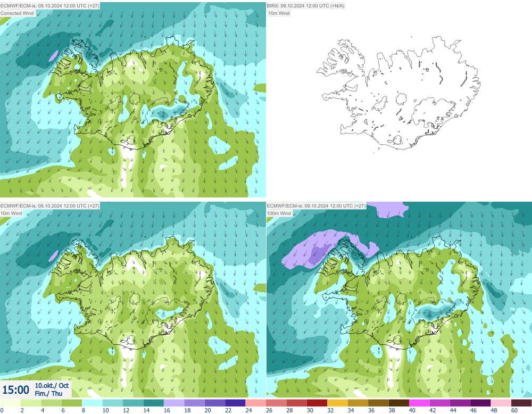The height and width of the screenshot is (414, 532).
Task: Click the legend value 20
Action: [x=207, y=410]
